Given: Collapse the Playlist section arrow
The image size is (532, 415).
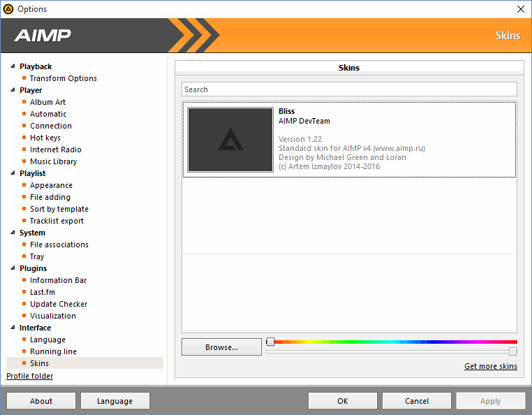Looking at the screenshot, I should coord(12,173).
